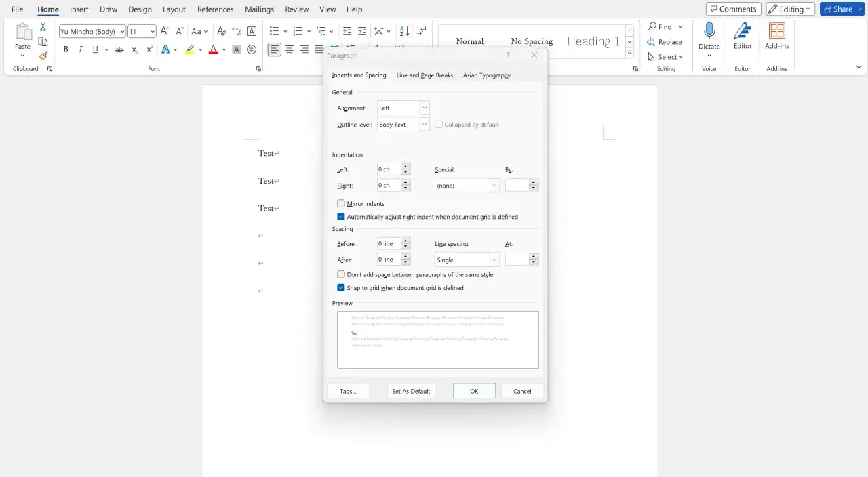Select the Format Painter brush
This screenshot has height=477, width=868.
[x=43, y=56]
